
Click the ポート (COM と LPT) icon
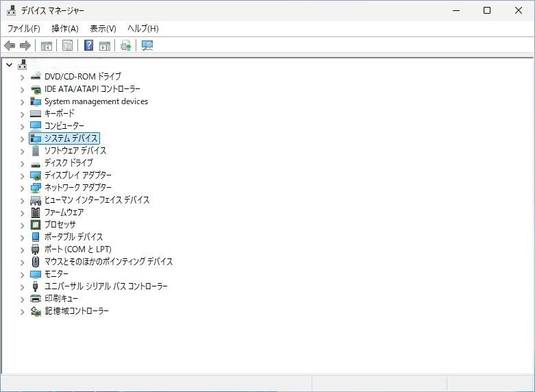pos(36,249)
